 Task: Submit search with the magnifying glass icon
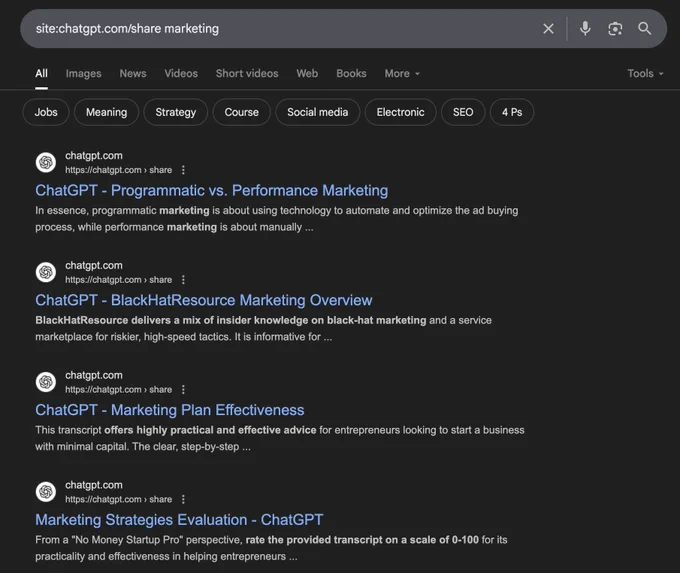[644, 29]
